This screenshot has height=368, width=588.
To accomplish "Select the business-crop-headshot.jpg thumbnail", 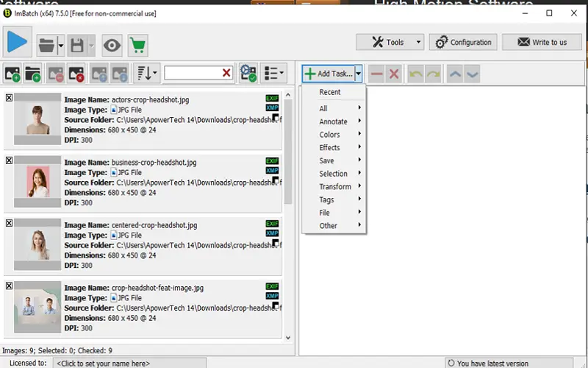I will (37, 182).
